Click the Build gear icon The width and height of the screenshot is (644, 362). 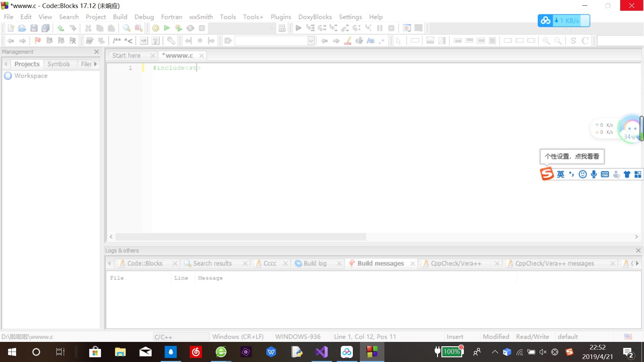[155, 28]
